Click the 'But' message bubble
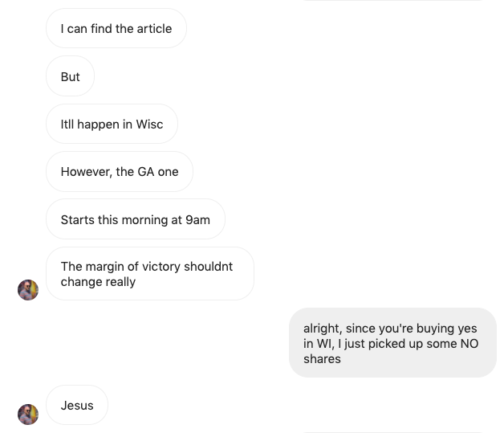Screen dimensions: 504x433 click(x=70, y=77)
